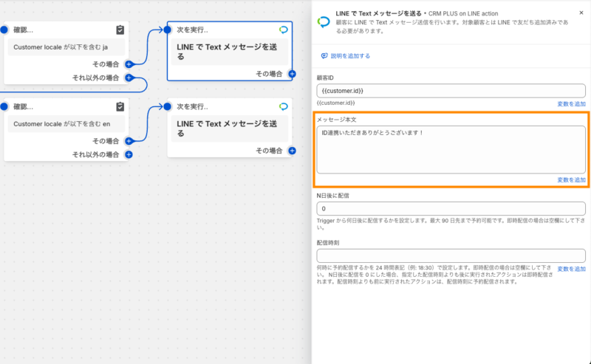Click the input connector of the lower LINE action
The width and height of the screenshot is (591, 364).
168,106
